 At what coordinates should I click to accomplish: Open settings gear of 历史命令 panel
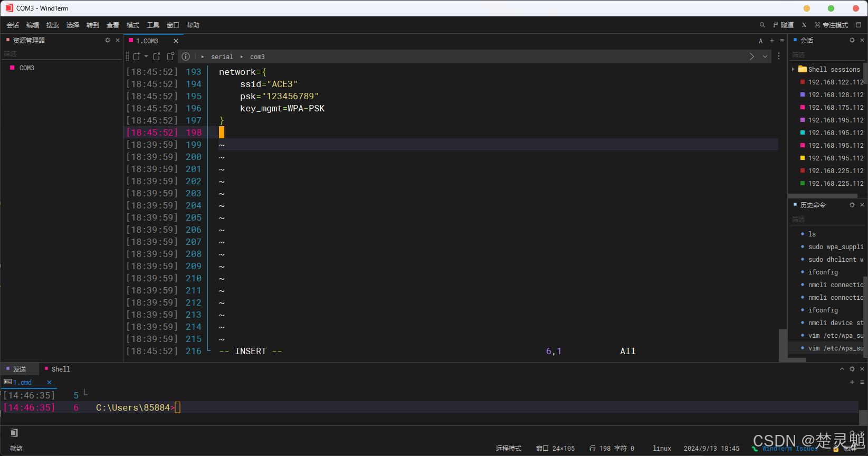(852, 205)
